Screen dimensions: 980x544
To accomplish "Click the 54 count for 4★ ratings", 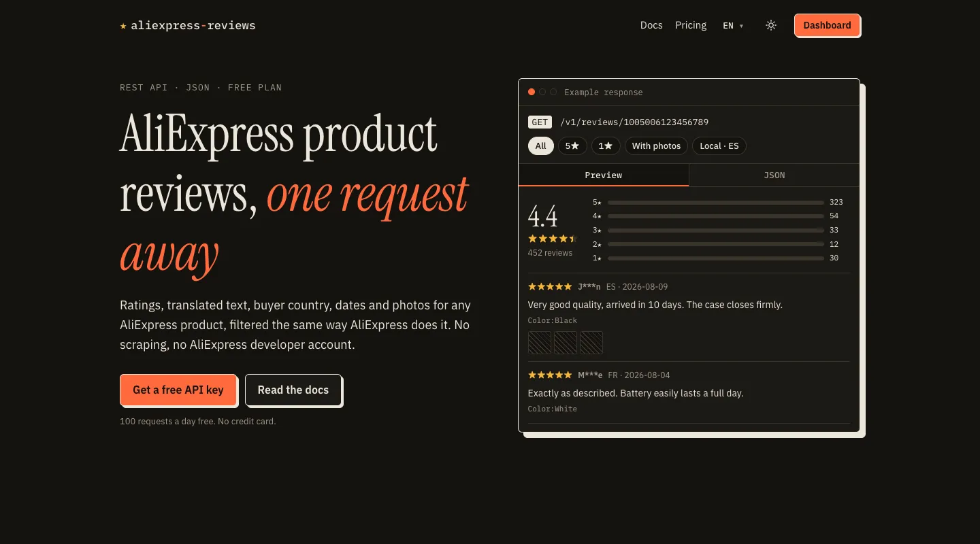I will tap(834, 216).
